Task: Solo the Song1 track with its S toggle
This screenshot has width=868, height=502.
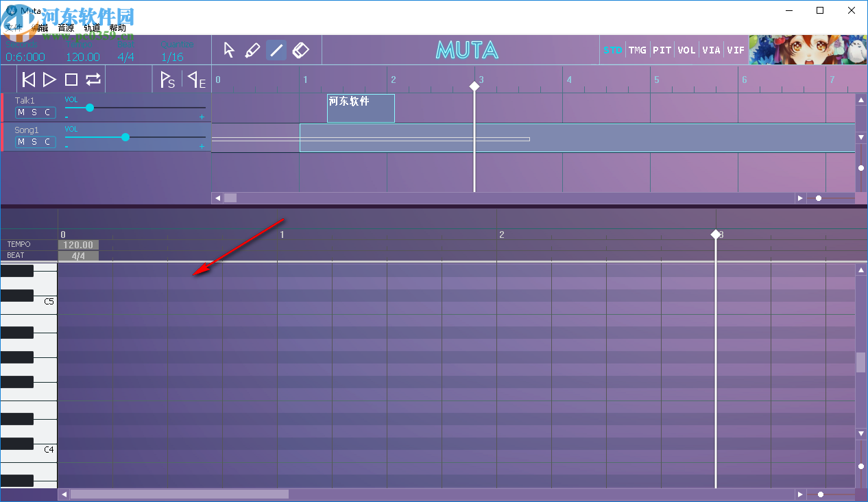Action: point(34,142)
